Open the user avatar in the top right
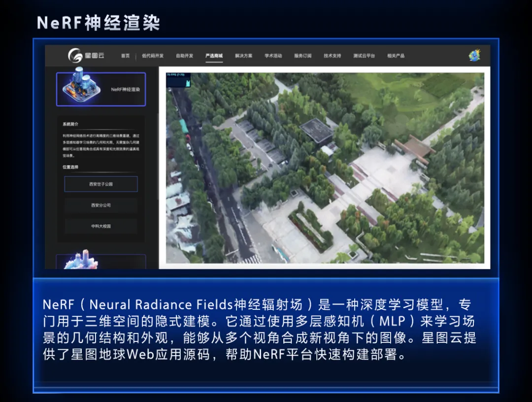 474,56
